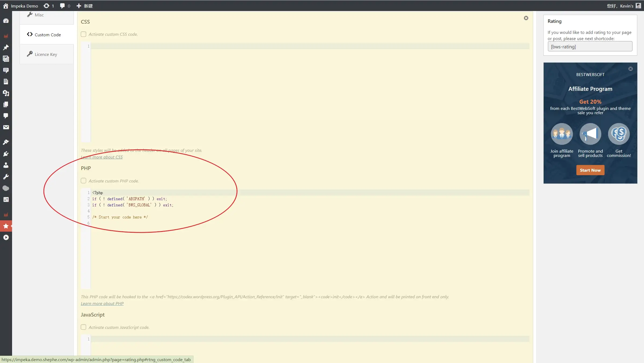644x363 pixels.
Task: Open Plugins plug icon in sidebar
Action: pos(6,154)
